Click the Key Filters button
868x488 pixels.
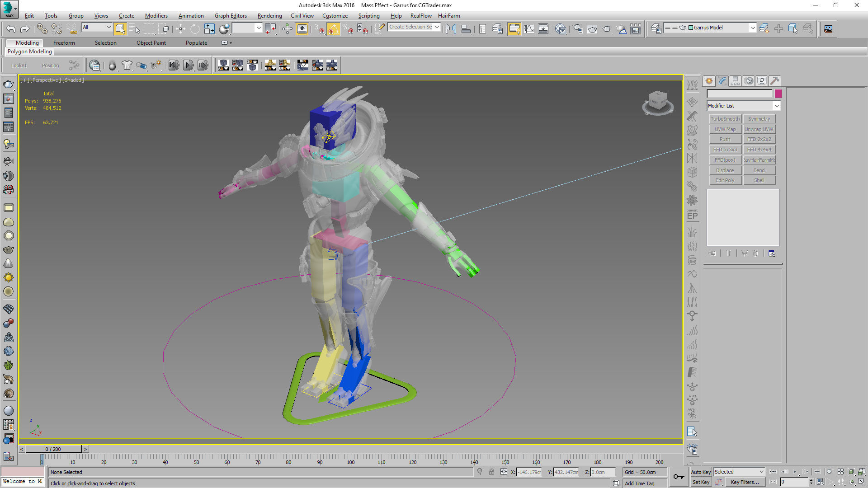click(745, 482)
